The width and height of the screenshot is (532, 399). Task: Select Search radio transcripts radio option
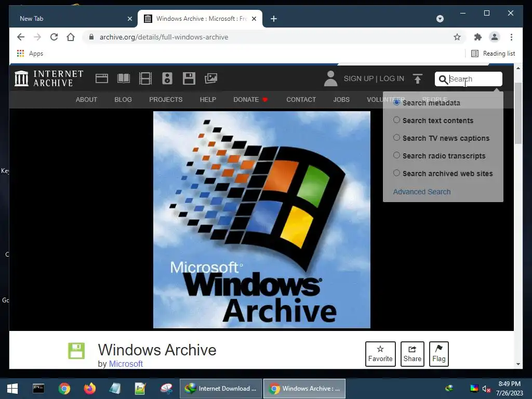click(x=396, y=155)
